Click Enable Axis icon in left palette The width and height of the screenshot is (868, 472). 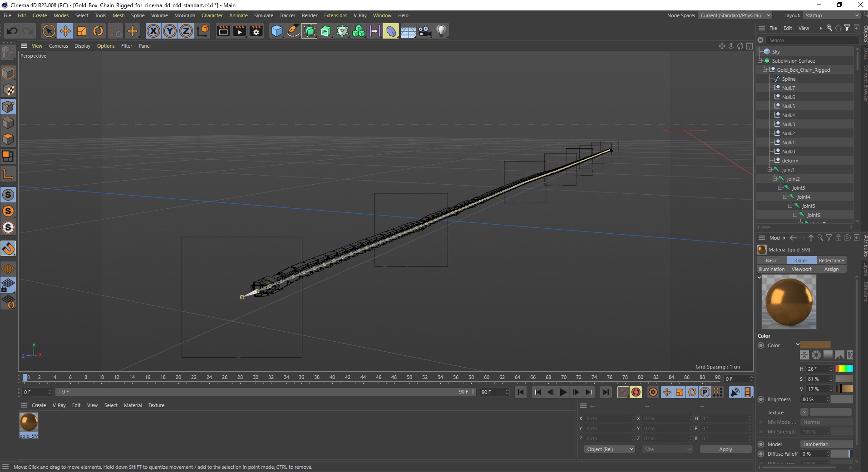8,174
